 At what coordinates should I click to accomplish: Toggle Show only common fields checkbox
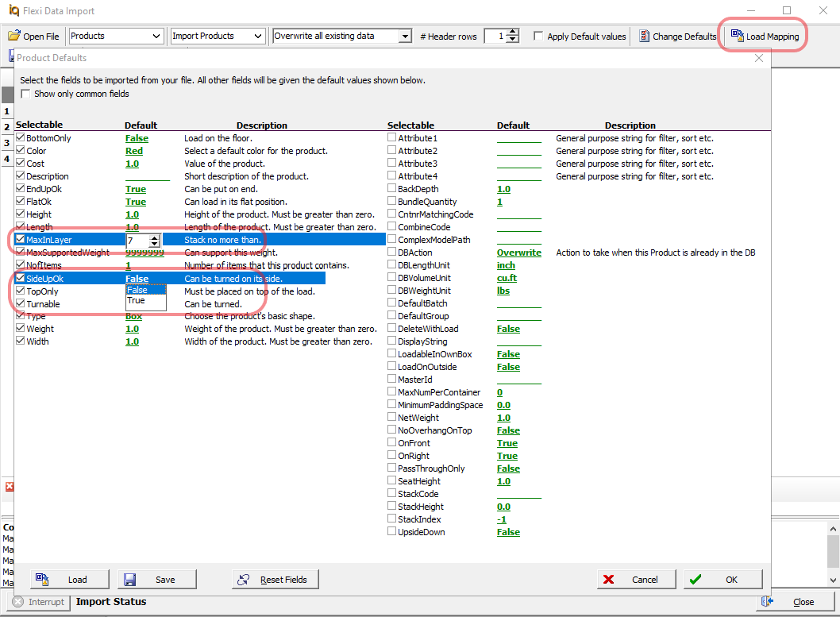pos(25,94)
